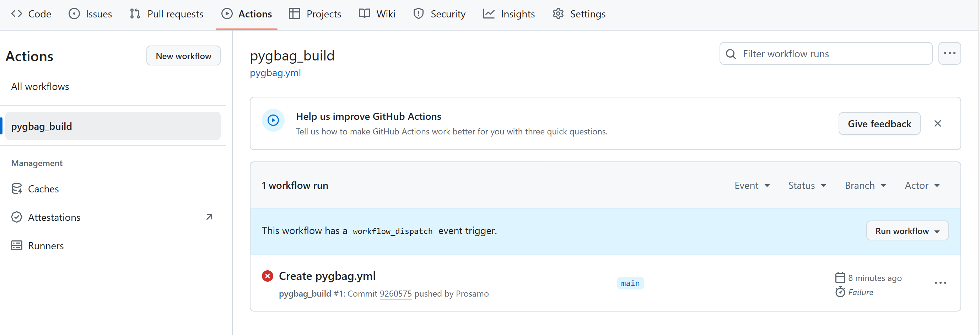Image resolution: width=980 pixels, height=335 pixels.
Task: Switch to the Pull requests tab
Action: click(167, 14)
